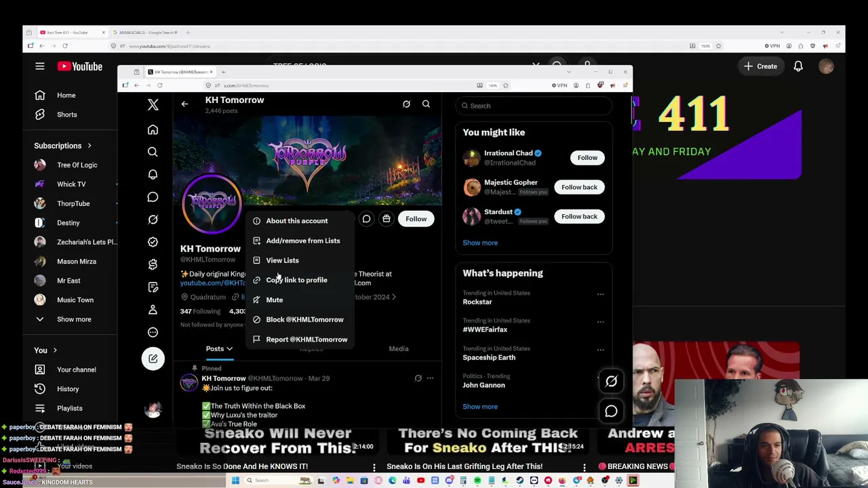Screen dimensions: 868x488
Task: Open options for the Spaceship Earth trend
Action: (600, 350)
